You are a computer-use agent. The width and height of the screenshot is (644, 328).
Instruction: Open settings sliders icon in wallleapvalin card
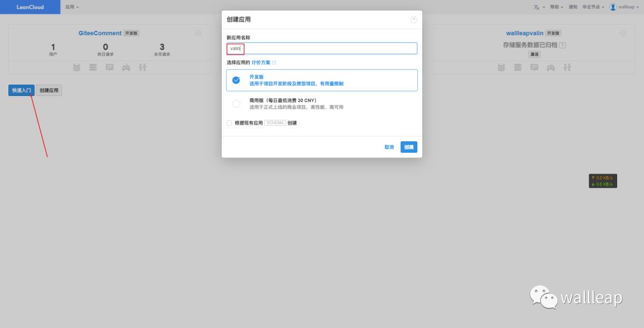pos(567,67)
